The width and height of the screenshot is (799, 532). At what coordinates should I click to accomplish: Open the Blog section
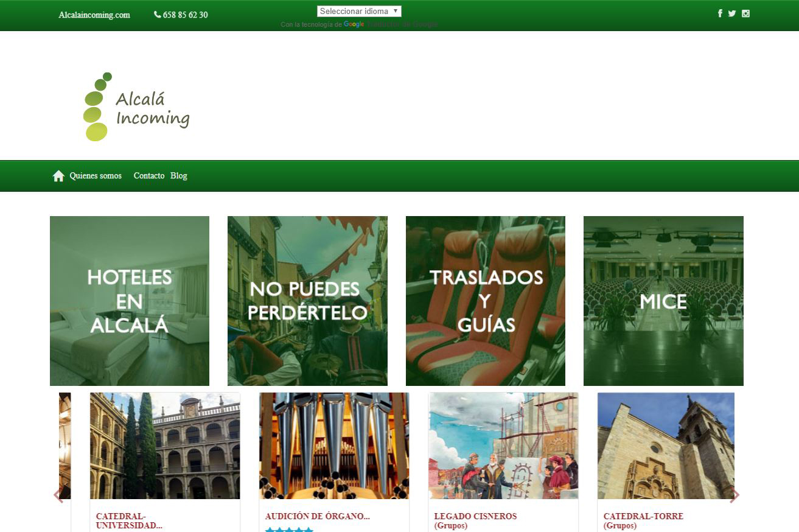[x=178, y=176]
